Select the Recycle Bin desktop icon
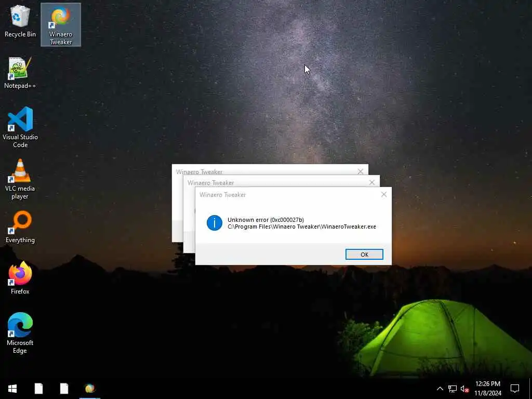 (20, 22)
